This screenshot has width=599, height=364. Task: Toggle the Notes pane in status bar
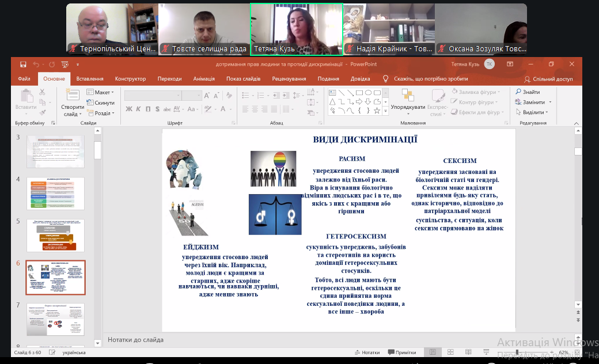pos(366,352)
